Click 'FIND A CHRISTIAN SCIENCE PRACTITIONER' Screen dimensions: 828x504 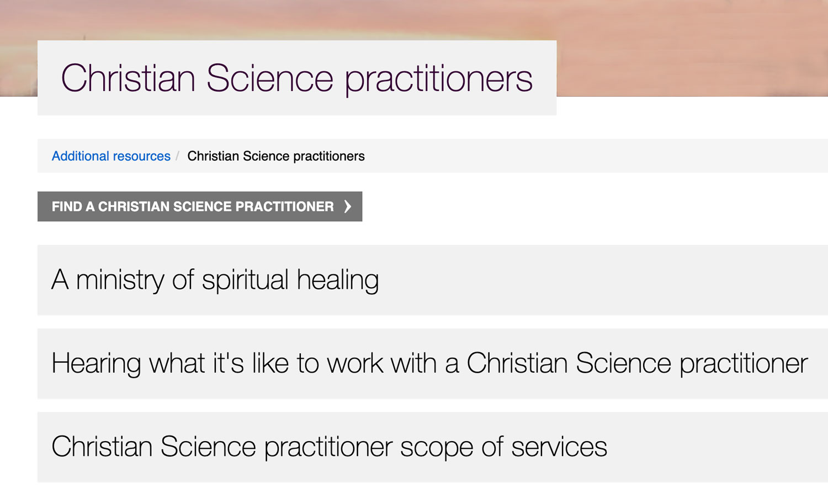[192, 206]
